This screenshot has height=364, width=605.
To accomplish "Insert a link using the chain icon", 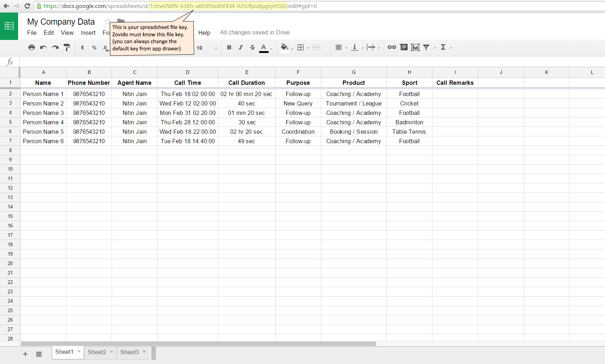I will point(391,47).
